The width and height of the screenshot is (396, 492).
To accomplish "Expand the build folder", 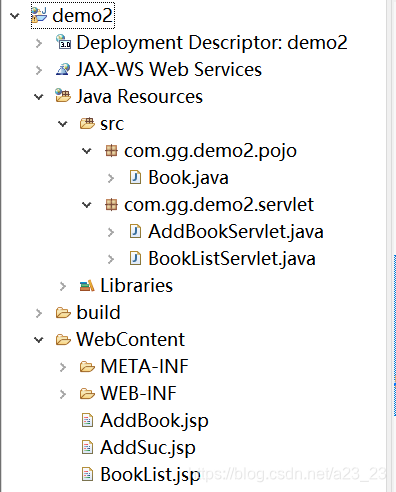I will pyautogui.click(x=39, y=313).
